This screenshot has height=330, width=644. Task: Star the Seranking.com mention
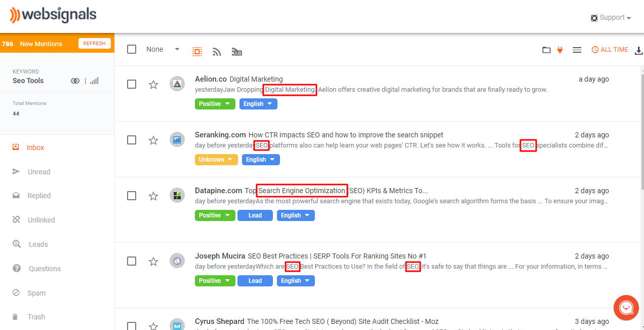pos(153,140)
